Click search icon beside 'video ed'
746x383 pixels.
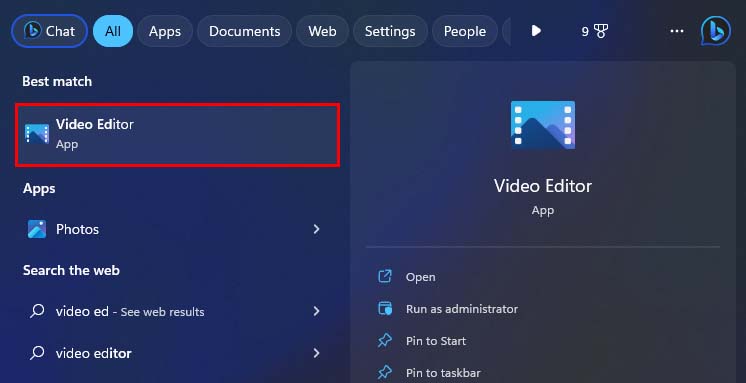tap(37, 311)
